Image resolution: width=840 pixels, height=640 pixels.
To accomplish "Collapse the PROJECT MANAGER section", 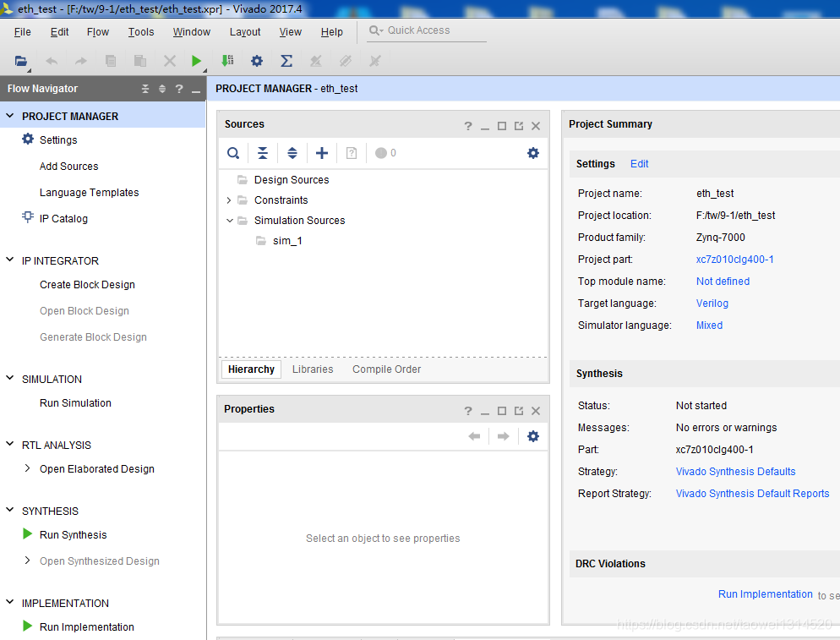I will point(9,115).
